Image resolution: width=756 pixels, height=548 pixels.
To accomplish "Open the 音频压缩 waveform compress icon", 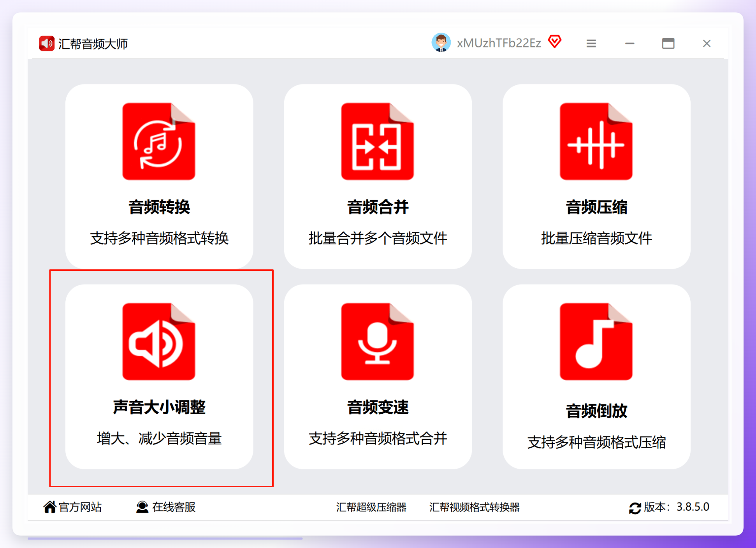I will tap(596, 141).
